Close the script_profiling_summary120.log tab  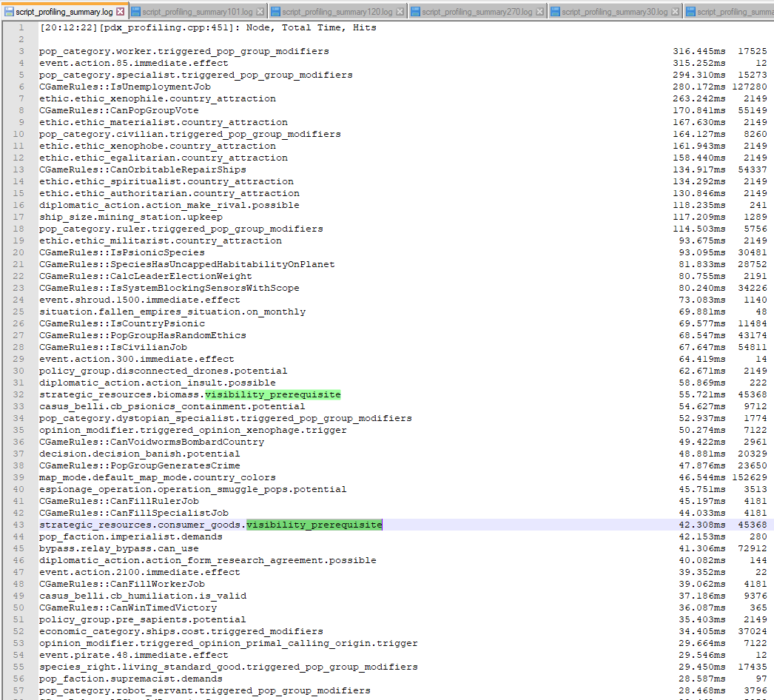pyautogui.click(x=400, y=11)
